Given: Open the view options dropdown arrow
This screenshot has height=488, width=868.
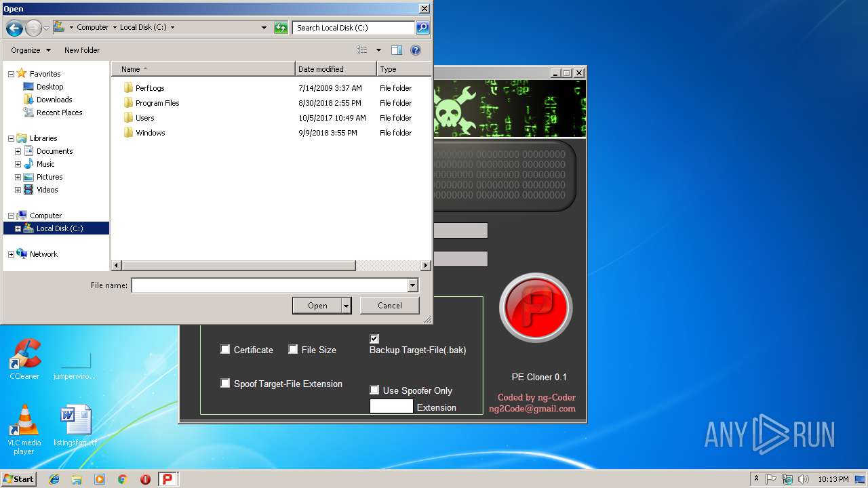Looking at the screenshot, I should coord(378,50).
